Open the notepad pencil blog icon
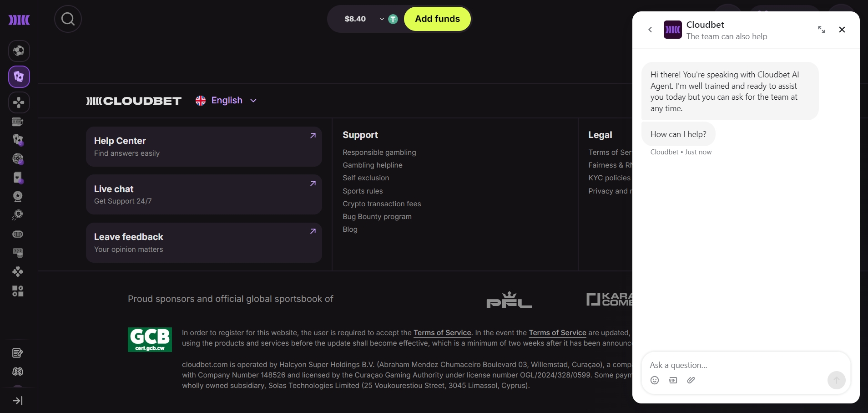Viewport: 868px width, 413px height. point(18,353)
